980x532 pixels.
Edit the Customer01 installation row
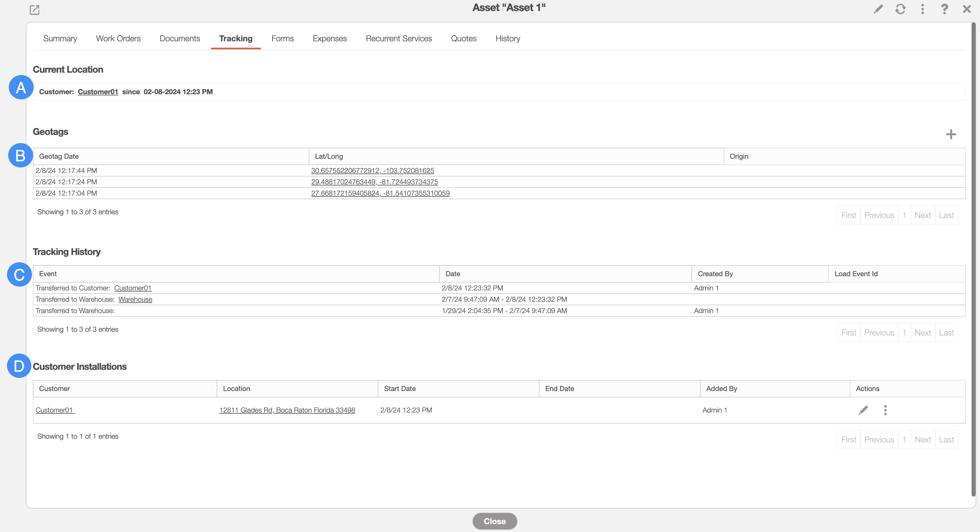(x=863, y=410)
